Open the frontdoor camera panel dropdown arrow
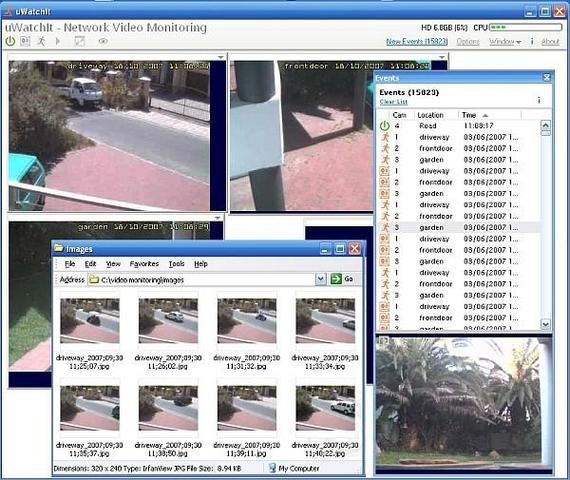The image size is (570, 480). coord(442,57)
